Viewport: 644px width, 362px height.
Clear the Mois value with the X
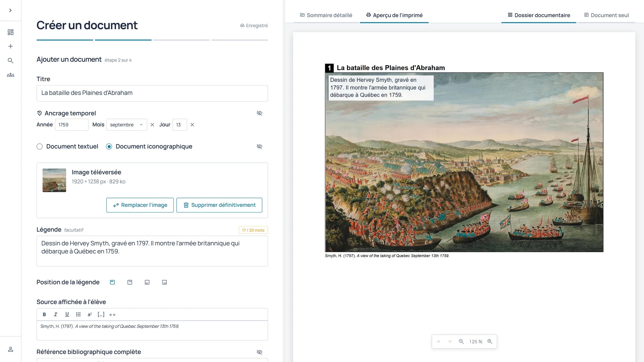[152, 125]
